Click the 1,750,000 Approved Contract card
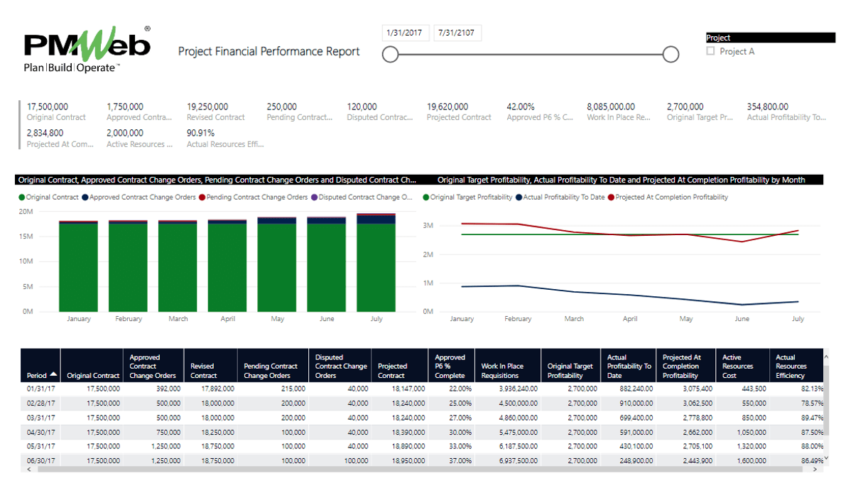Image resolution: width=868 pixels, height=493 pixels. coord(139,112)
